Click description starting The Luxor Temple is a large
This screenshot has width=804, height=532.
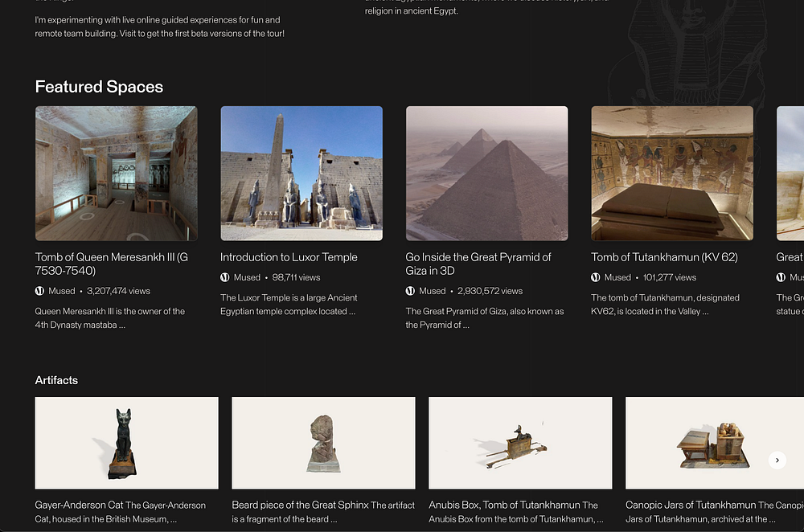(x=289, y=305)
